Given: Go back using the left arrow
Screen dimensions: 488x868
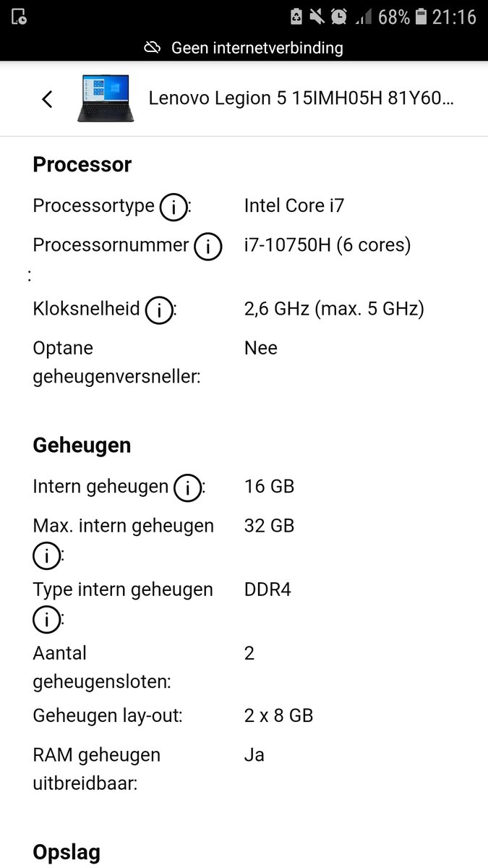Looking at the screenshot, I should click(47, 99).
